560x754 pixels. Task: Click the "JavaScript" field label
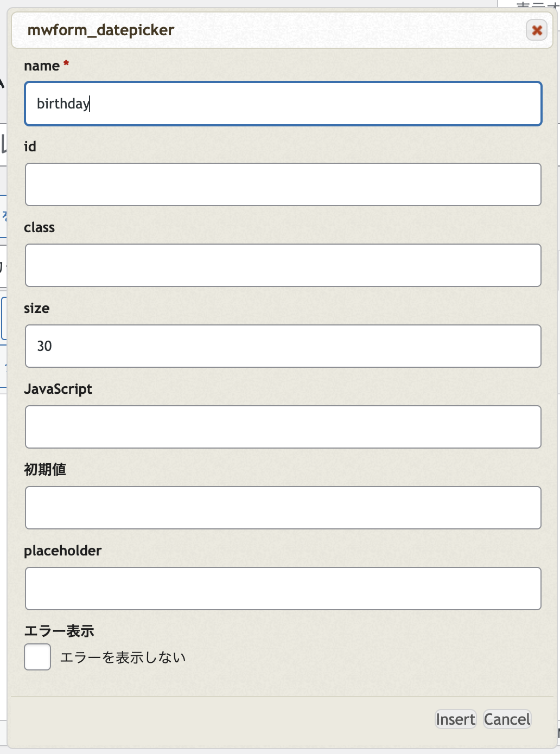(58, 389)
